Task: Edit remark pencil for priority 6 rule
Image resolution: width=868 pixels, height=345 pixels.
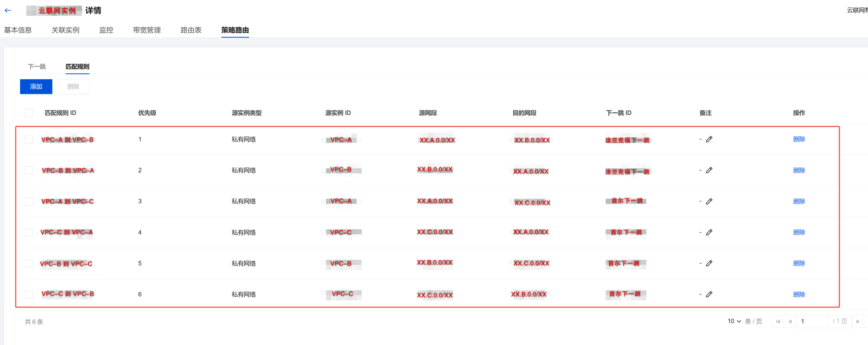Action: pyautogui.click(x=709, y=294)
